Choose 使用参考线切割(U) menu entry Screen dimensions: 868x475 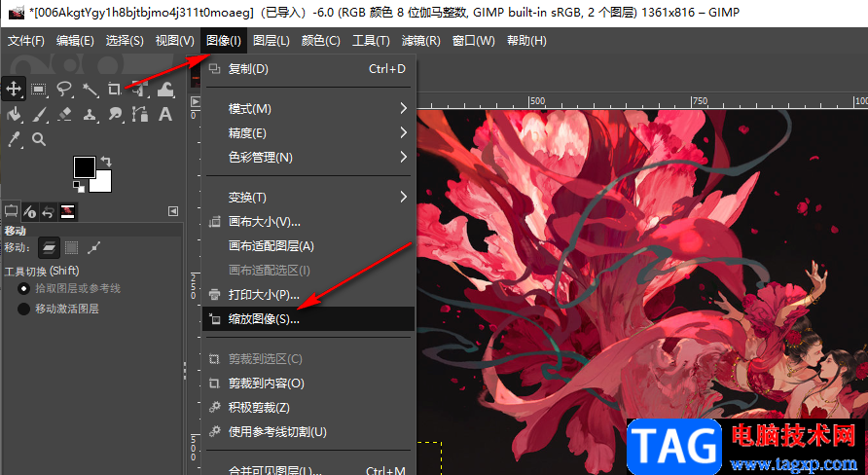308,432
